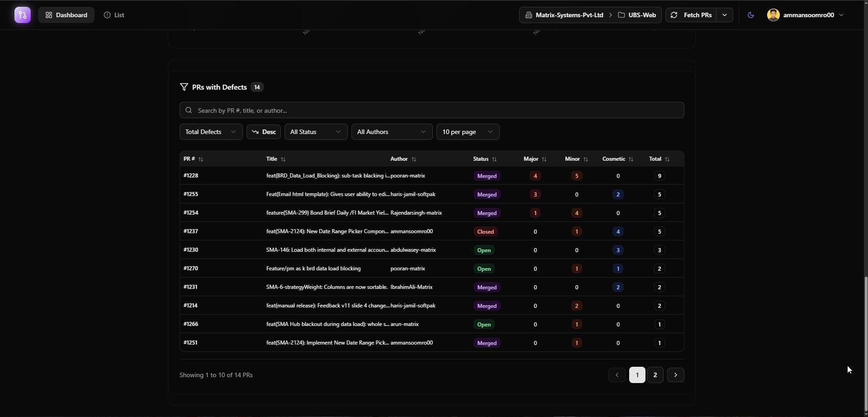
Task: Click the PRs with Defects filter icon
Action: (184, 87)
